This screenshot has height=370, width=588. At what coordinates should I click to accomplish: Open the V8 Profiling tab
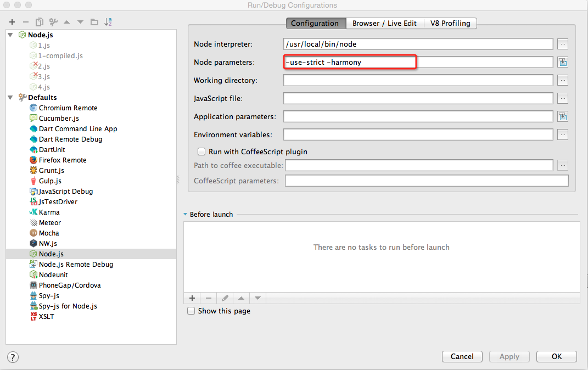(x=450, y=23)
